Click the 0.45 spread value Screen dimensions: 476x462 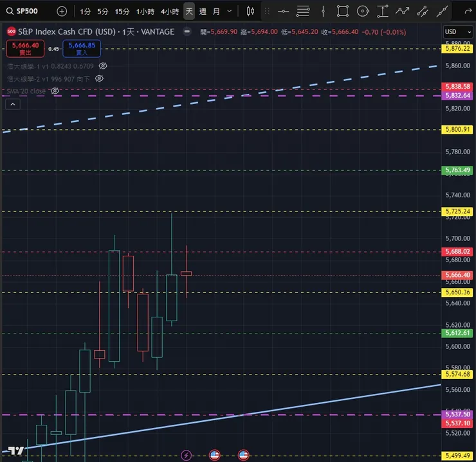click(x=53, y=49)
